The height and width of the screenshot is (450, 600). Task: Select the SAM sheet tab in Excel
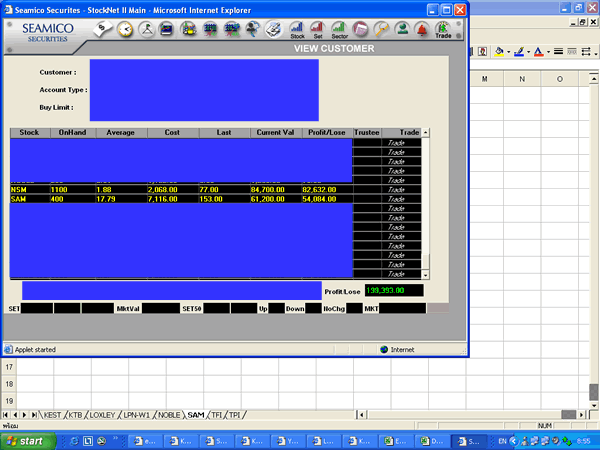pyautogui.click(x=196, y=415)
